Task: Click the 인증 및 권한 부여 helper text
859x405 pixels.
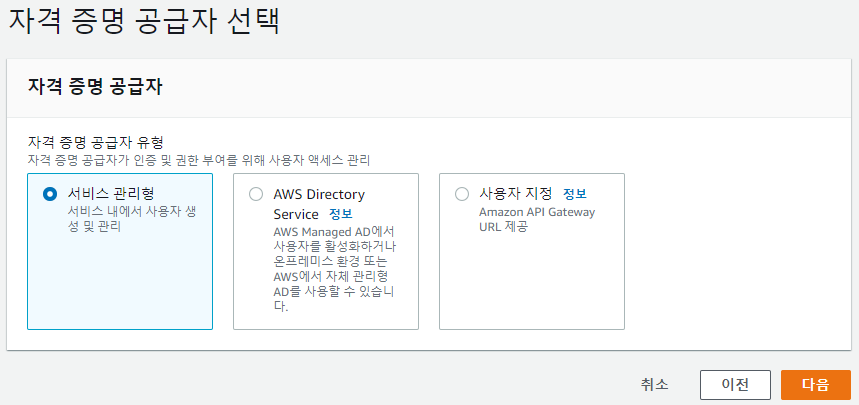Action: tap(199, 161)
